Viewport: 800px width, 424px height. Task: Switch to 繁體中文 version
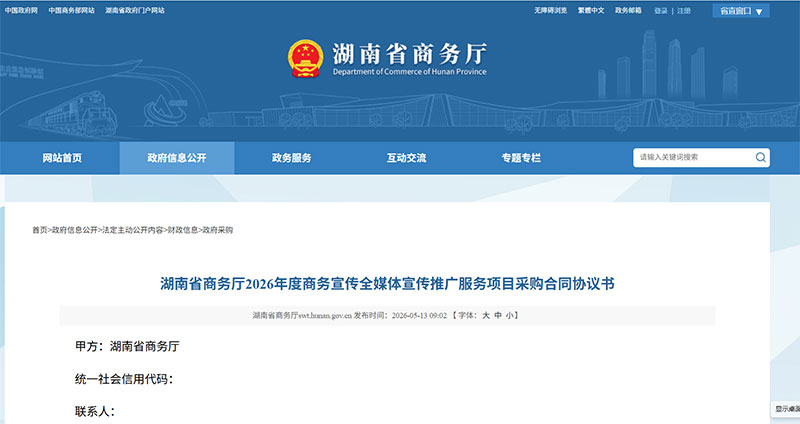coord(591,11)
